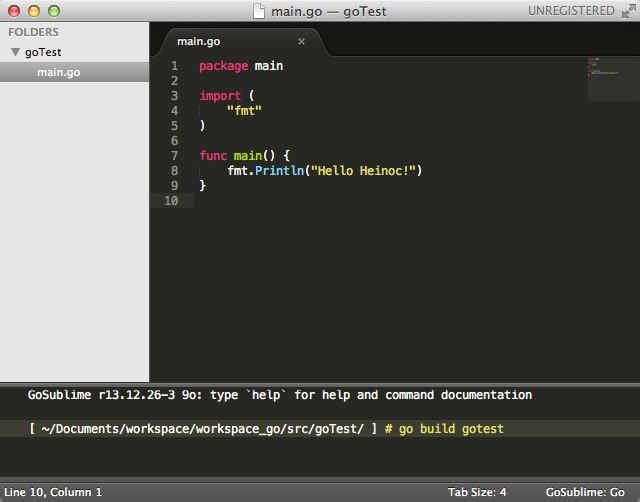Switch to the main.go editor tab
This screenshot has height=502, width=640.
tap(198, 41)
